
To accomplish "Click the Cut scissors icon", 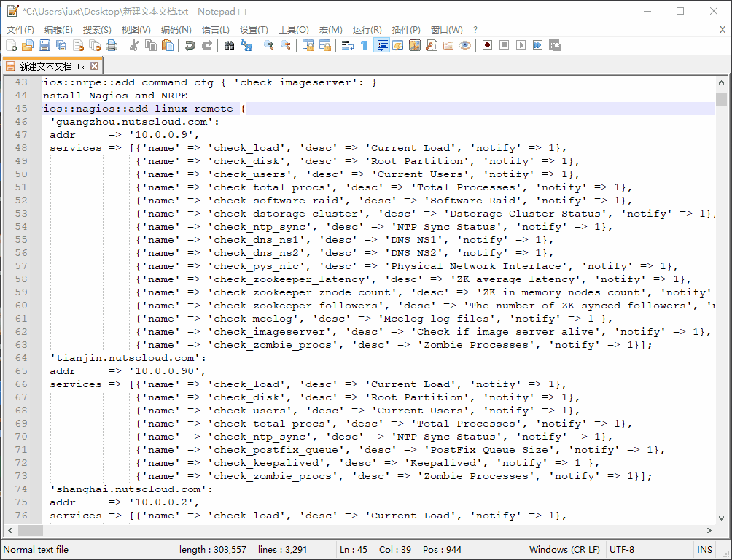I will (x=134, y=45).
